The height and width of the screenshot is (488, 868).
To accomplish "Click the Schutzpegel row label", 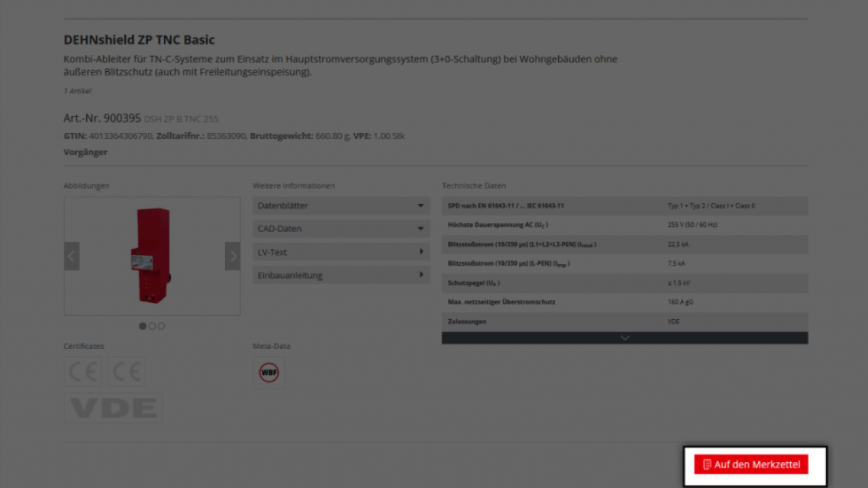I will 474,283.
